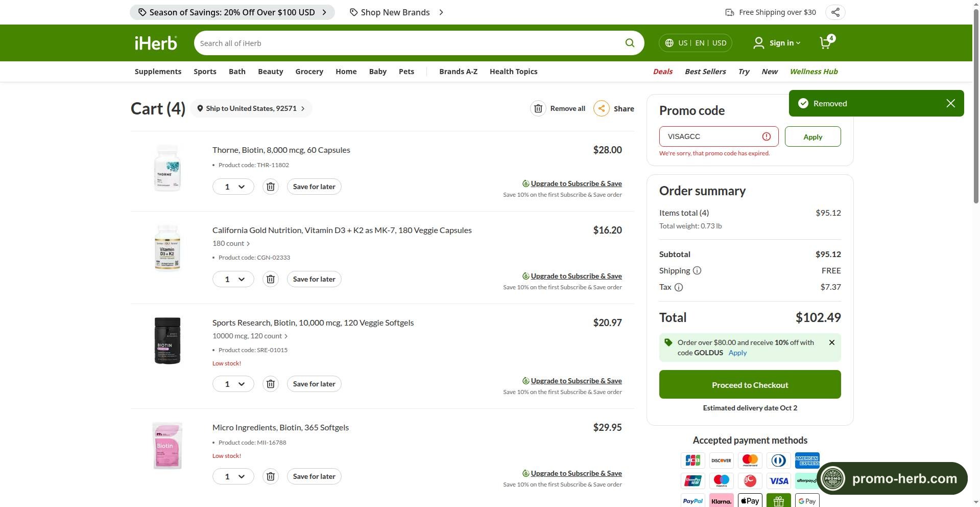Click the Shipping info icon
Viewport: 980px width, 507px height.
[x=697, y=270]
